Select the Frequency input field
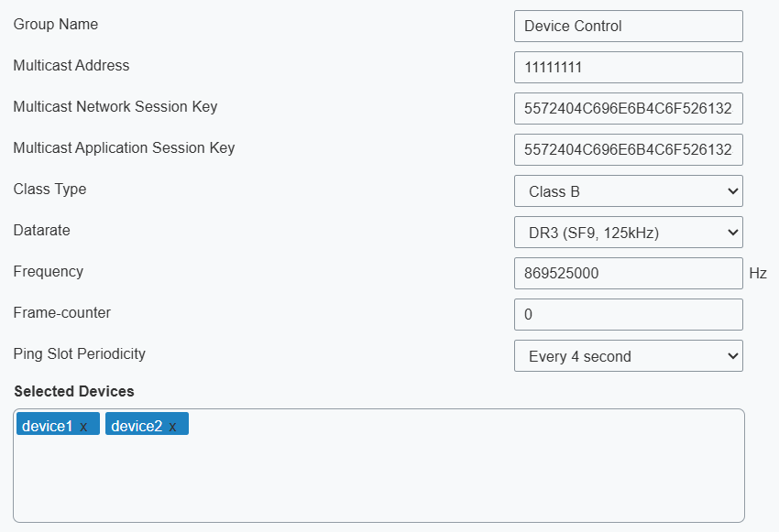The image size is (779, 532). coord(628,274)
